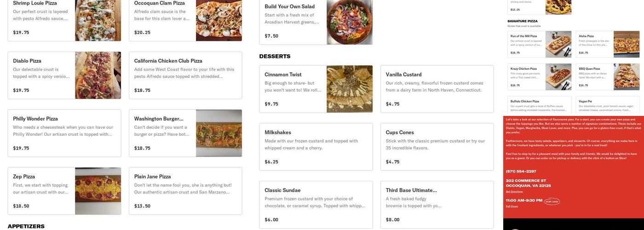Open the Diablo Pizza photo
This screenshot has width=644, height=230.
[x=98, y=75]
